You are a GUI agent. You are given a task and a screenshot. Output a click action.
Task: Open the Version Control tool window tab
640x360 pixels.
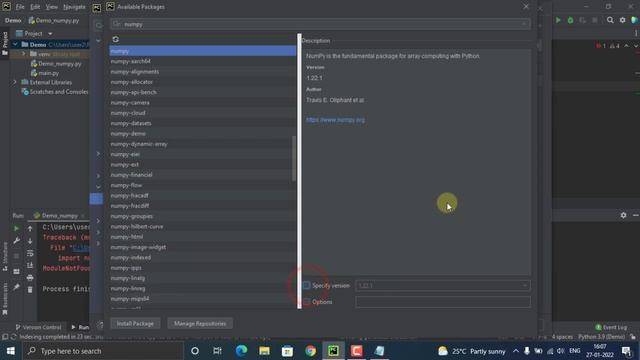tap(38, 327)
